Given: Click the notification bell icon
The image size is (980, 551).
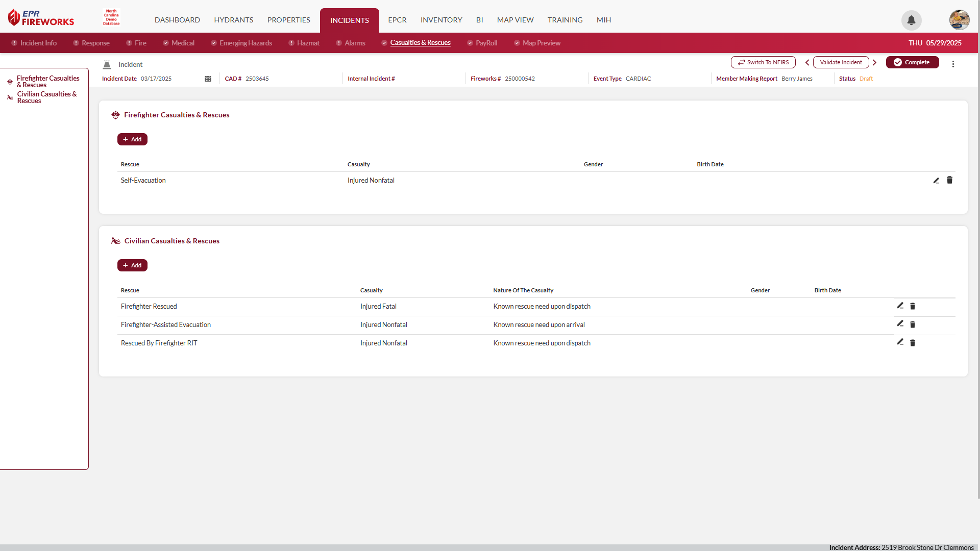Looking at the screenshot, I should [x=911, y=20].
